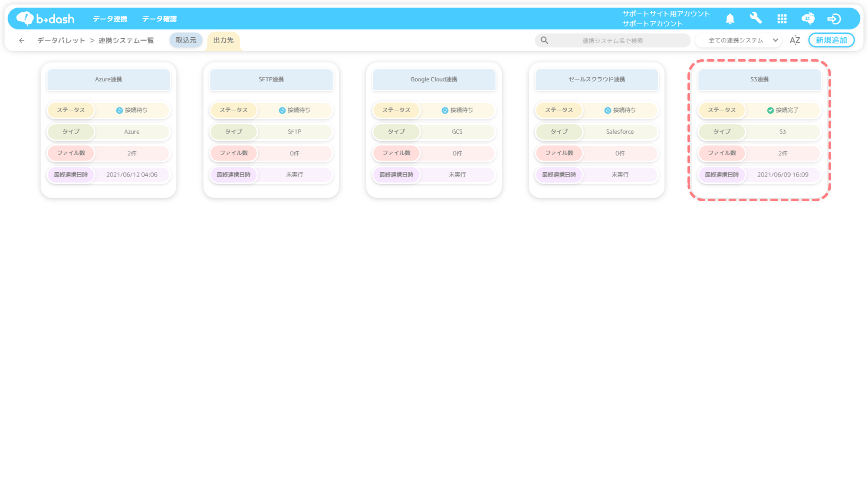Viewport: 868px width, 488px height.
Task: Open the Azure連携 card header
Action: coord(108,79)
